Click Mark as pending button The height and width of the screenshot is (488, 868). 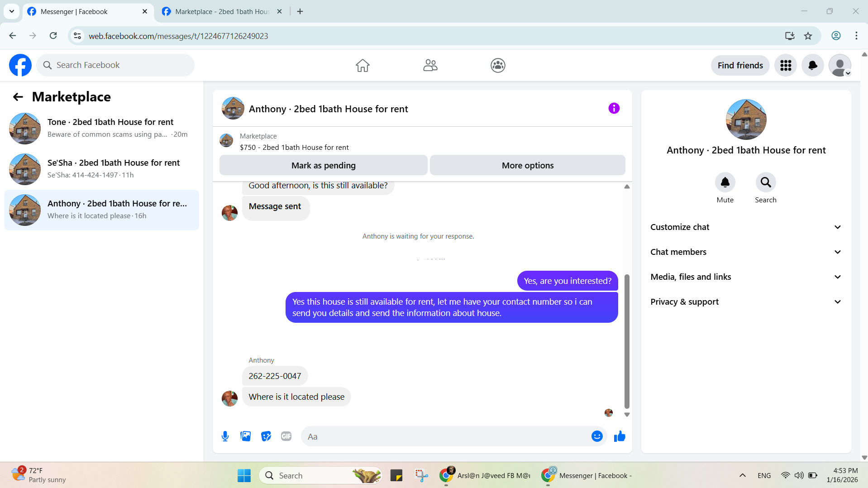[x=323, y=165]
